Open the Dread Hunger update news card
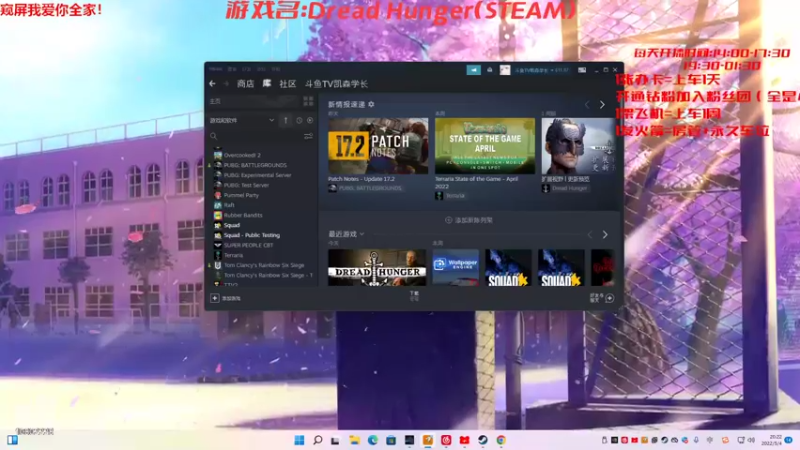The image size is (800, 450). pyautogui.click(x=578, y=146)
